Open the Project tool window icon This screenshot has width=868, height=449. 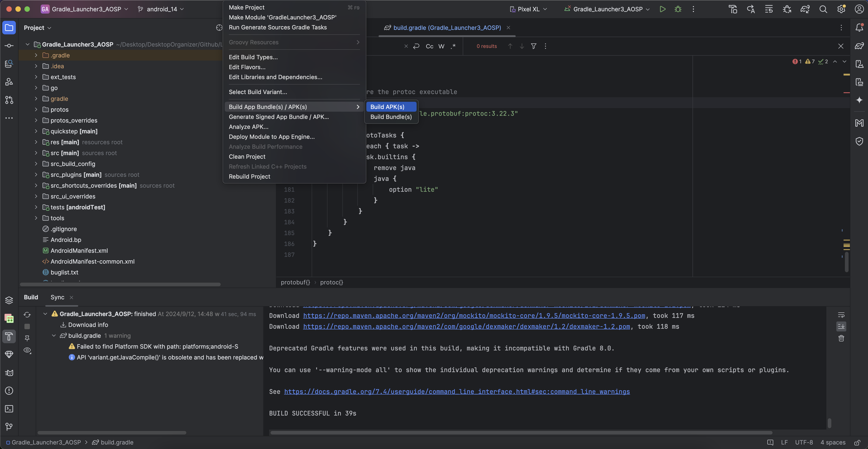9,28
